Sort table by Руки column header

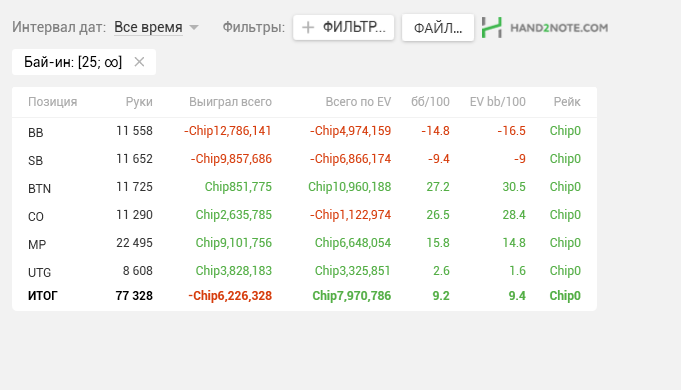pos(139,102)
